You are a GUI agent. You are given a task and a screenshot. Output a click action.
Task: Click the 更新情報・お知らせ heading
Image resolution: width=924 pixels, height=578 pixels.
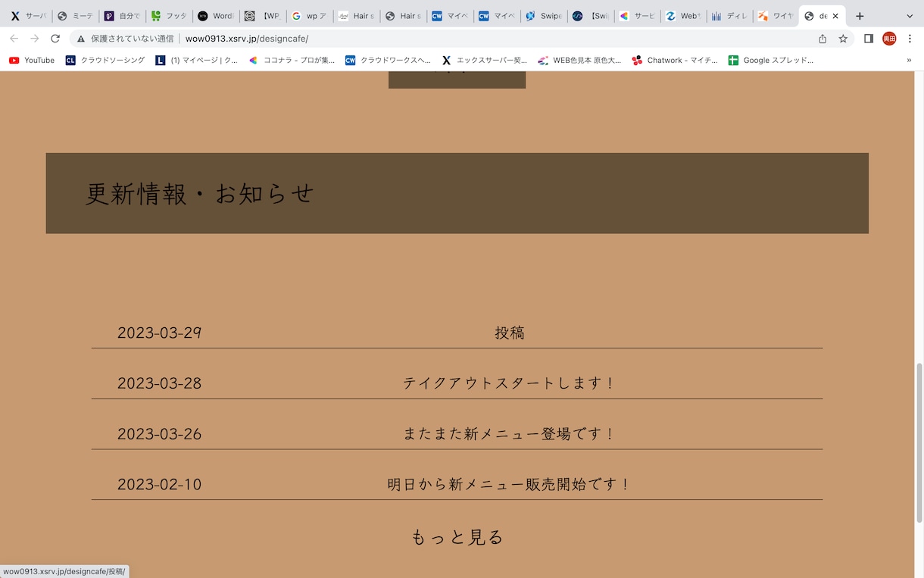point(200,194)
